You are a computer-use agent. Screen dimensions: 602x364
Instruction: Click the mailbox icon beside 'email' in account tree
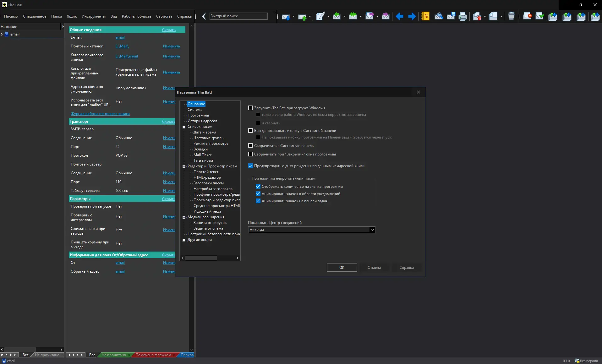click(7, 34)
